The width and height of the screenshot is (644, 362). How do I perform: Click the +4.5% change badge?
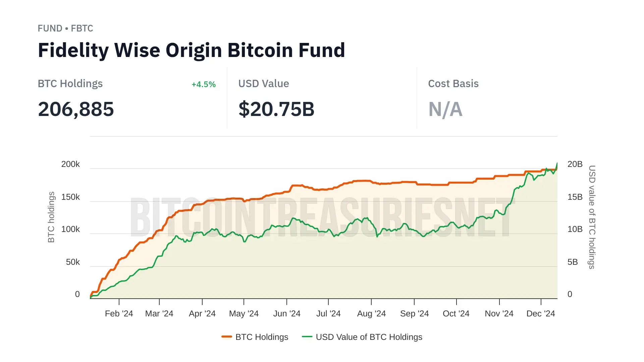[203, 84]
